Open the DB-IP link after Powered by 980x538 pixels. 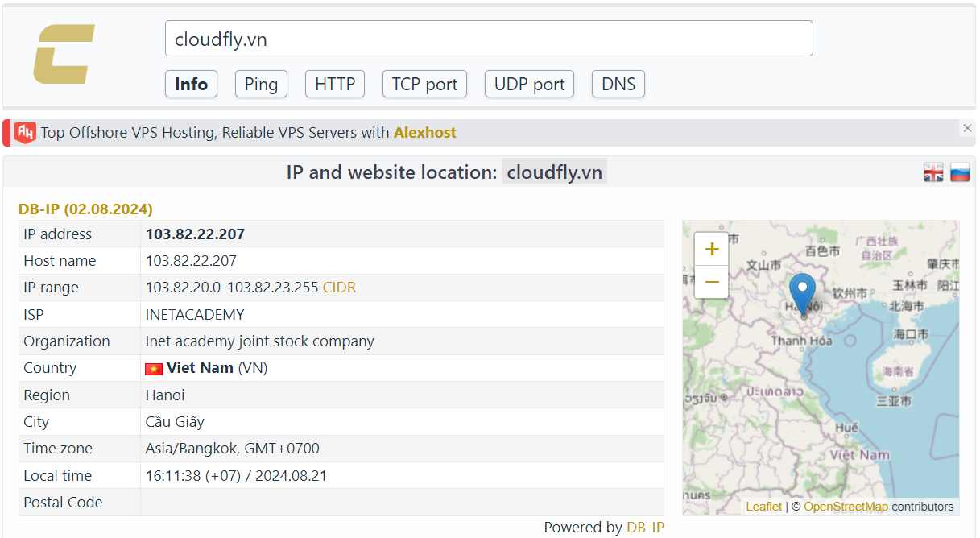[645, 528]
